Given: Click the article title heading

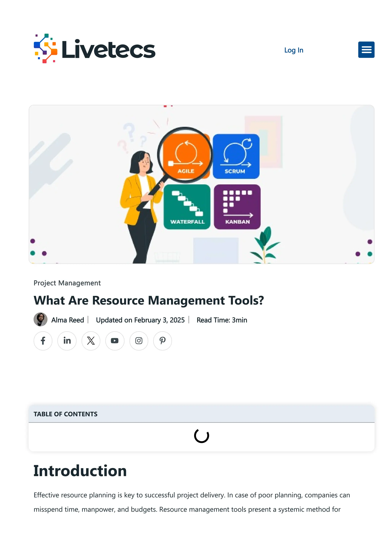Looking at the screenshot, I should coord(149,300).
